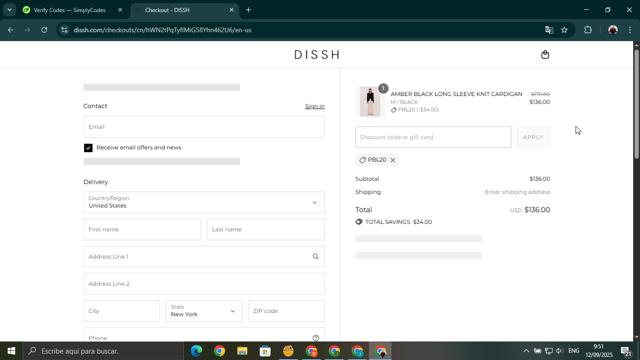Click the volume icon in system tray
The width and height of the screenshot is (640, 360).
tap(559, 351)
